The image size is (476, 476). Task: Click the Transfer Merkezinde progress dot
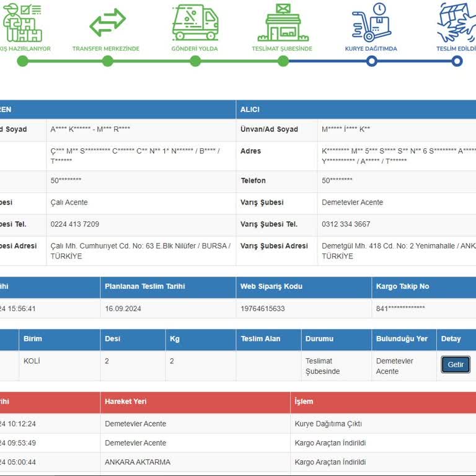(x=107, y=61)
